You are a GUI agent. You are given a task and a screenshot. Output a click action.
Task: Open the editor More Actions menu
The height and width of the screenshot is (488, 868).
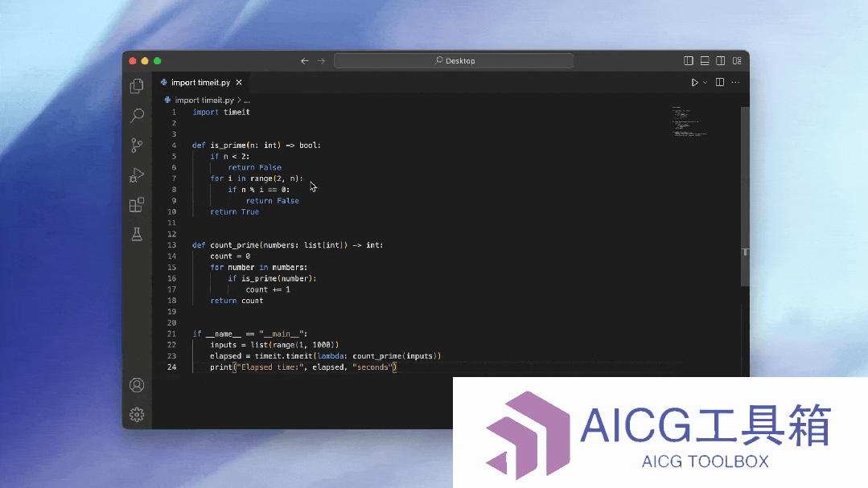click(x=736, y=83)
